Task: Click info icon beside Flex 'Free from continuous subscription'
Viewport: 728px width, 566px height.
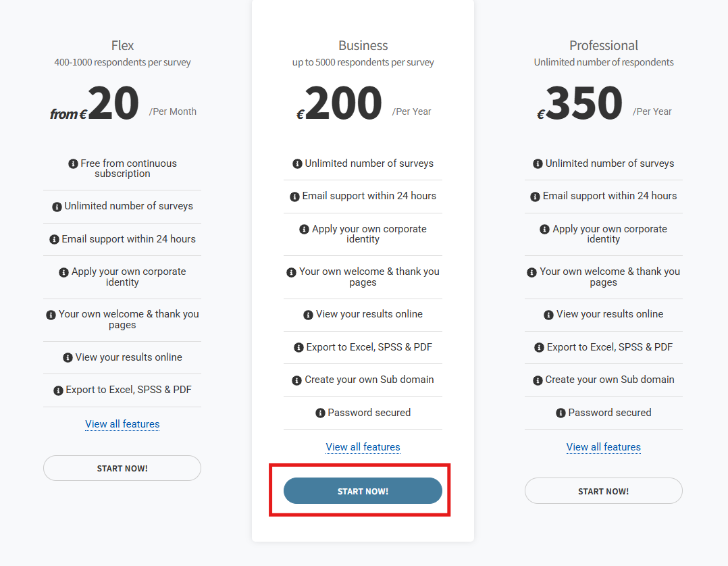Action: (x=73, y=164)
